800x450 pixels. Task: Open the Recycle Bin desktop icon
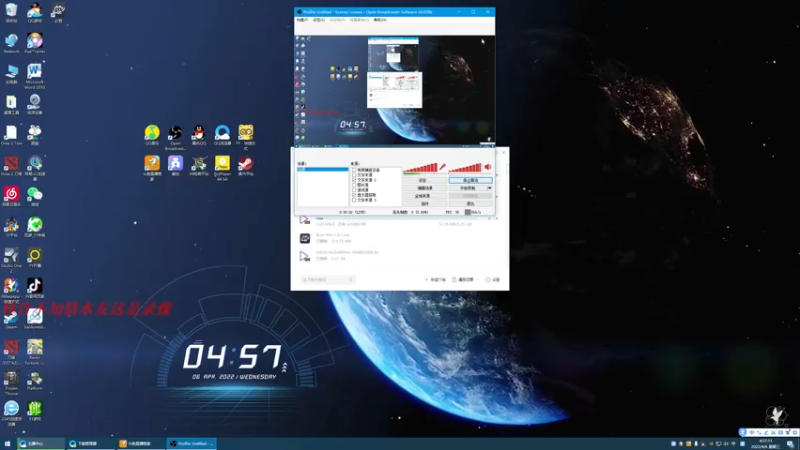tap(11, 13)
